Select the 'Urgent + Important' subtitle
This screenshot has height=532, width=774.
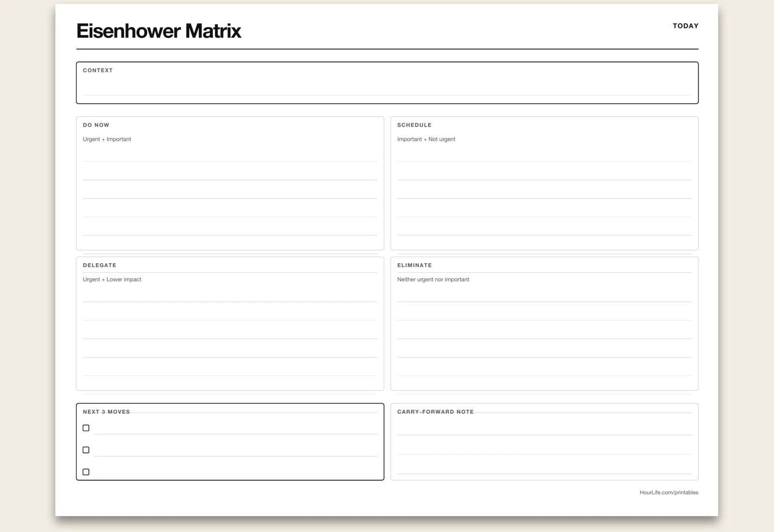pyautogui.click(x=107, y=139)
